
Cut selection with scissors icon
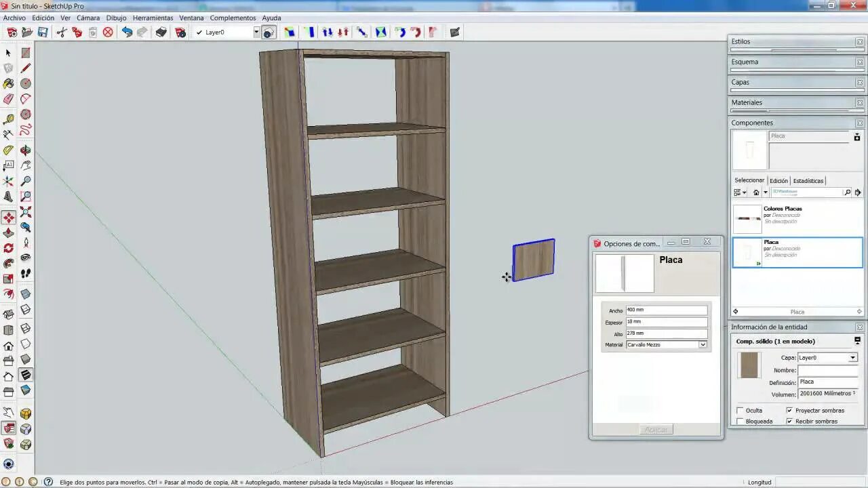click(x=62, y=32)
